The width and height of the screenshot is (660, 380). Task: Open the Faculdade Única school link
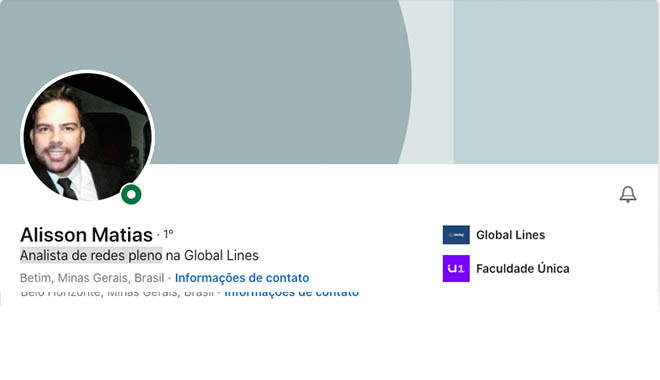[x=522, y=268]
